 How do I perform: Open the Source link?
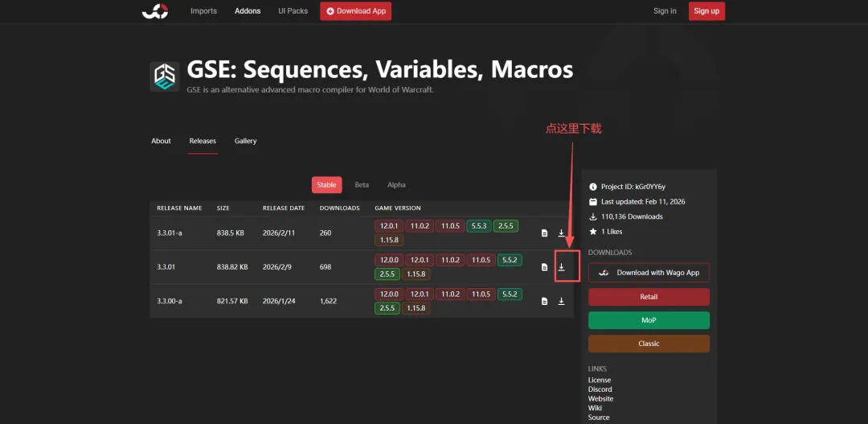[x=599, y=418]
